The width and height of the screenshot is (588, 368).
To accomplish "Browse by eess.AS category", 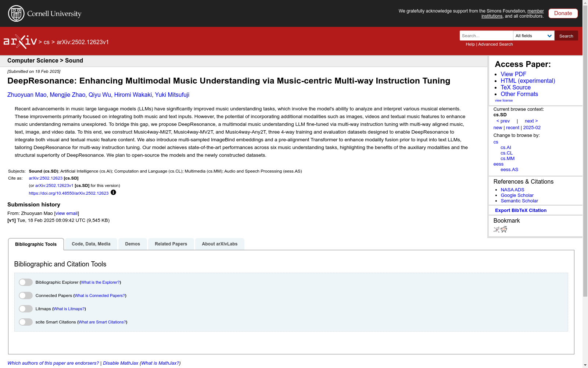I will coord(509,170).
